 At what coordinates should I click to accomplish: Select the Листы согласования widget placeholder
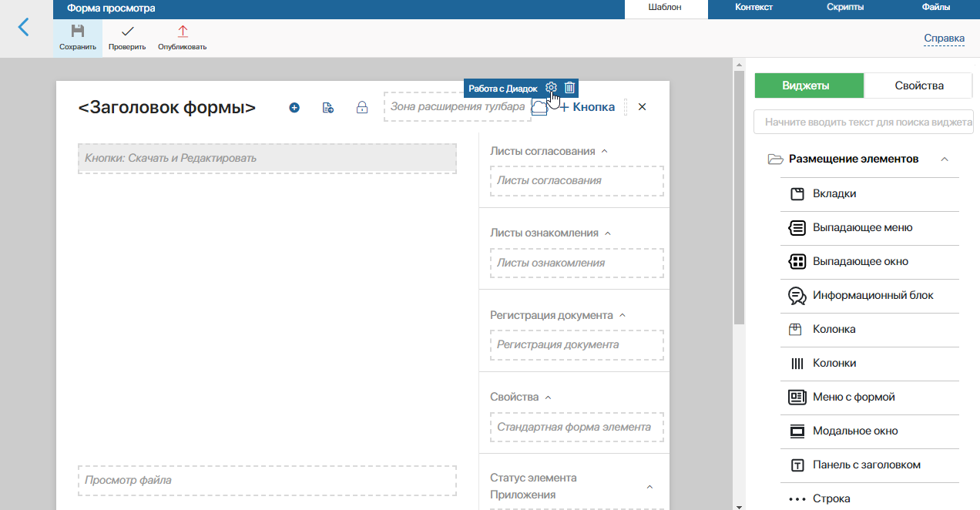coord(577,180)
